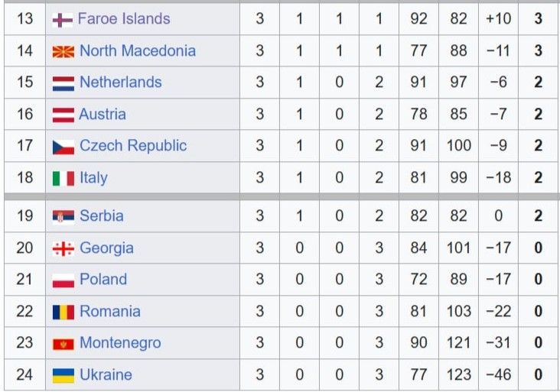Click the Austria flag icon
Image resolution: width=560 pixels, height=392 pixels.
(63, 115)
